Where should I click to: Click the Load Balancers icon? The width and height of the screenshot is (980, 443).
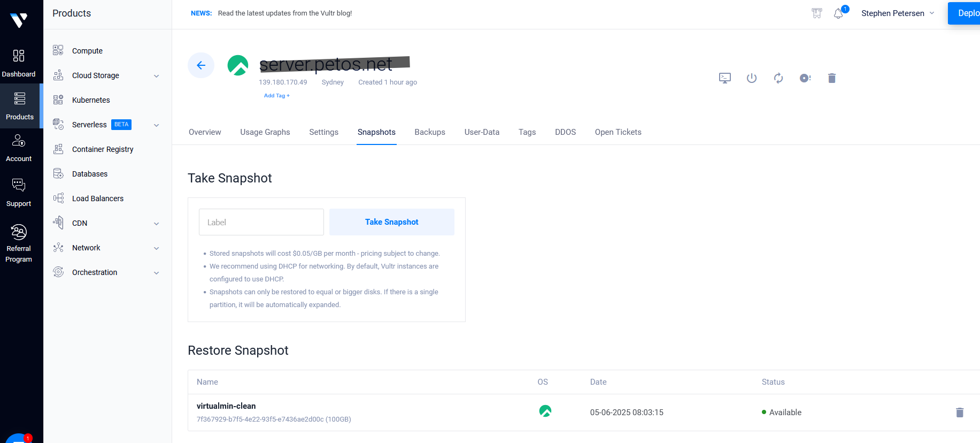(x=58, y=198)
